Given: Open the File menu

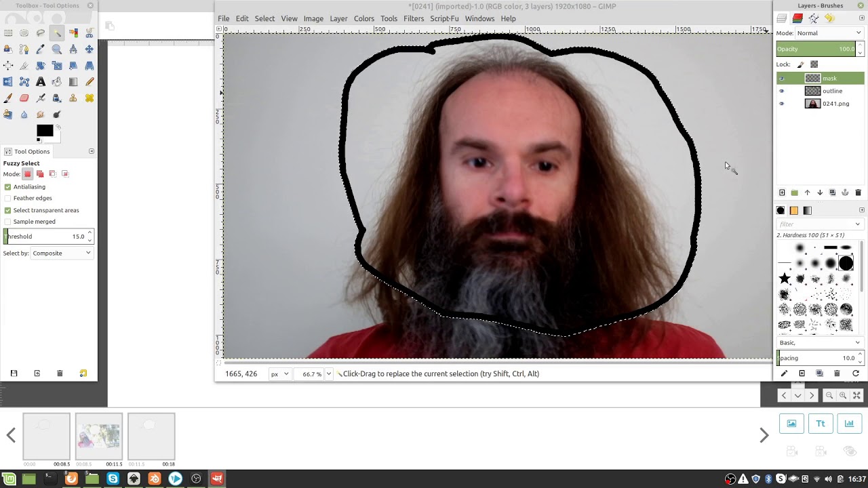Looking at the screenshot, I should (x=223, y=18).
